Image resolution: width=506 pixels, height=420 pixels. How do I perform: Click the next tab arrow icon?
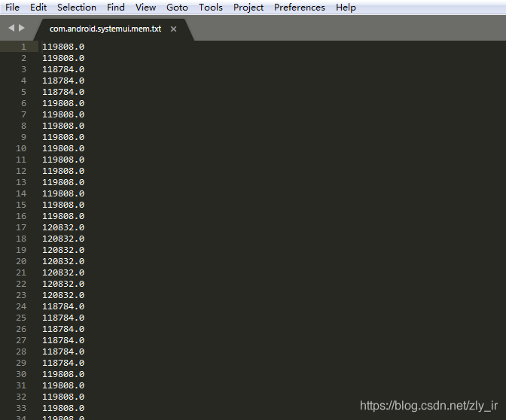(22, 28)
